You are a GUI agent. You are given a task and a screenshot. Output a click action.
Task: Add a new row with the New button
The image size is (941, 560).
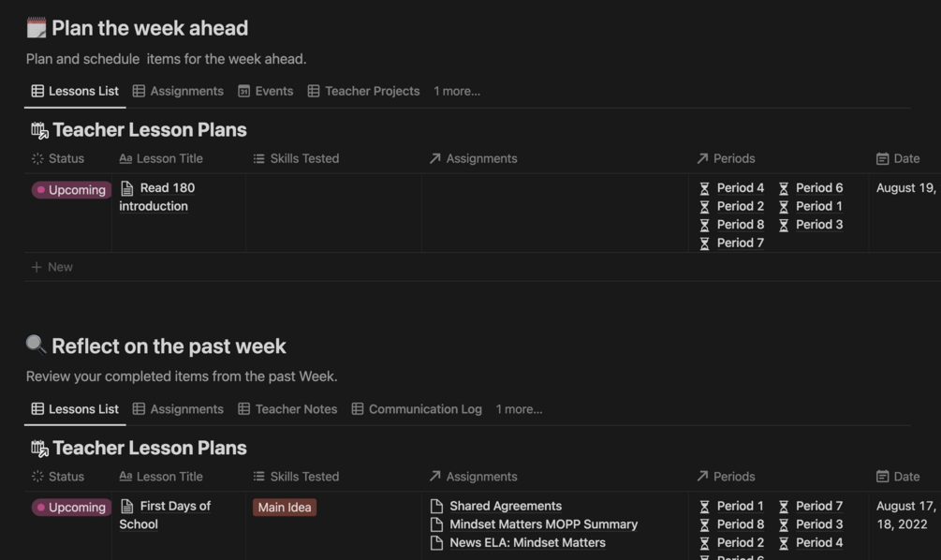pos(52,267)
